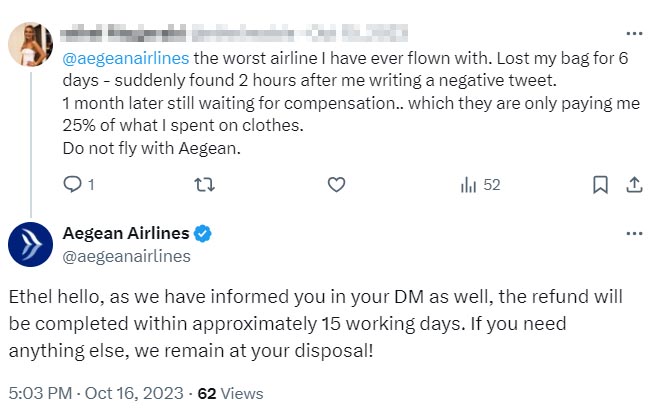Click the blue verified badge
This screenshot has width=659, height=419.
click(x=202, y=234)
